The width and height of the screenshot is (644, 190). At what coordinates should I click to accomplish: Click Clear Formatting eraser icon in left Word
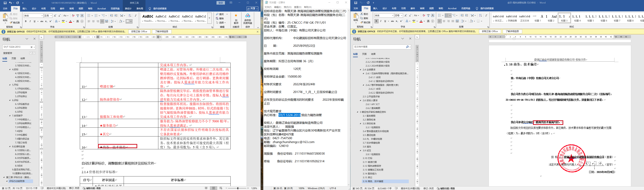(73, 16)
